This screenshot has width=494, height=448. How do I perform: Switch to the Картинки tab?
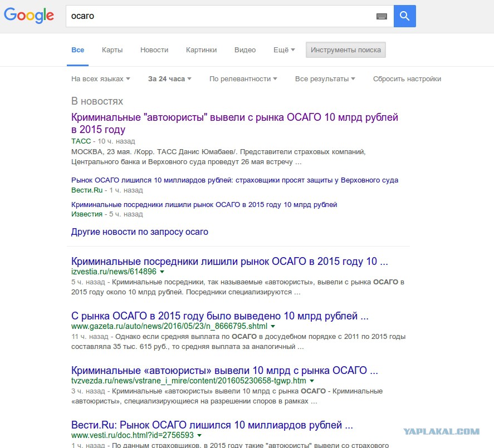(x=201, y=50)
